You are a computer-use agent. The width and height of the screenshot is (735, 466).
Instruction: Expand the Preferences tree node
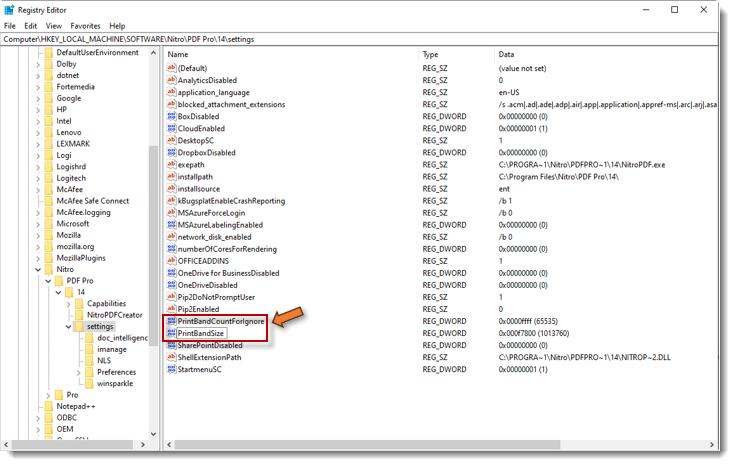click(79, 372)
